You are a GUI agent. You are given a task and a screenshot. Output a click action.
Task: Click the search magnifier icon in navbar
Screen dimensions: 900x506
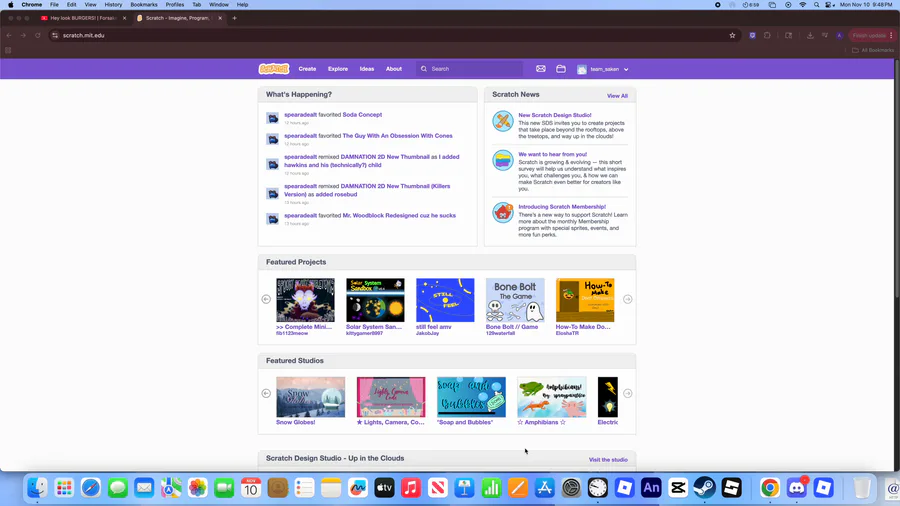(424, 69)
